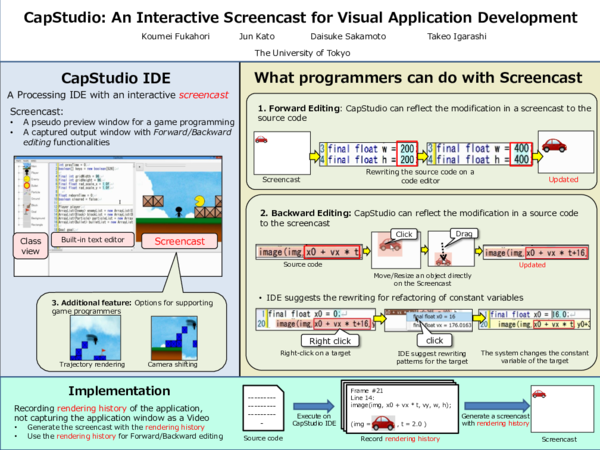Click the yellow arrow between the 200 and 400 snippets

(x=422, y=156)
